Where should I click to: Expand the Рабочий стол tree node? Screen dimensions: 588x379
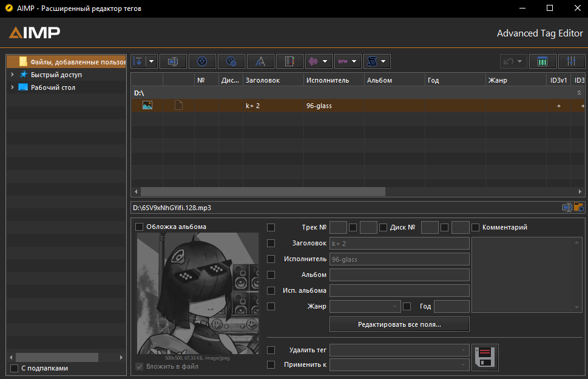tap(12, 87)
